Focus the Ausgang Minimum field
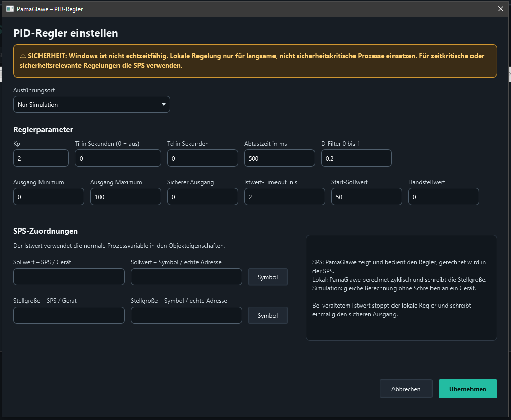The width and height of the screenshot is (511, 420). [x=49, y=197]
